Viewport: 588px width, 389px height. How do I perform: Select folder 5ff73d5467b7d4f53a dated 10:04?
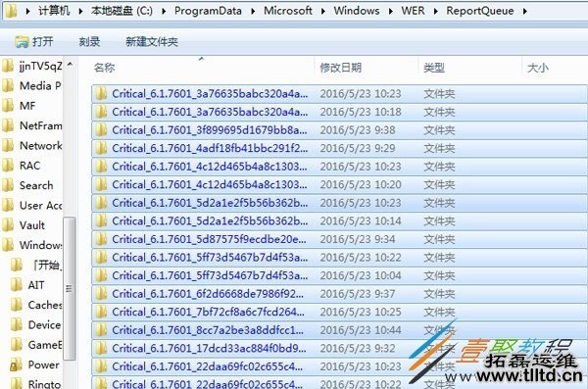[339, 275]
